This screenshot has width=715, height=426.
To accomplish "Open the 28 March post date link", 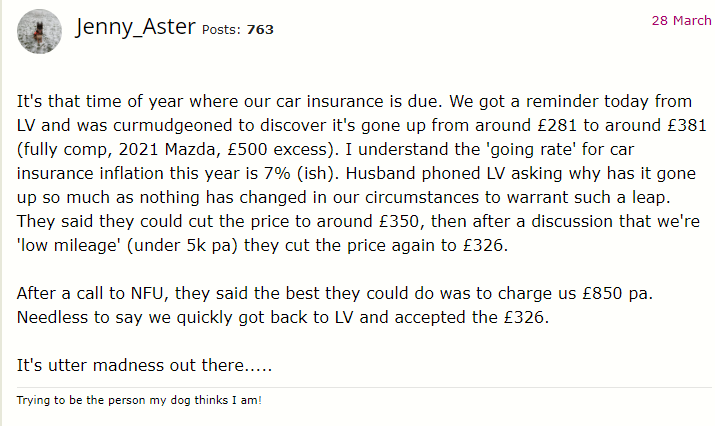I will click(x=681, y=21).
